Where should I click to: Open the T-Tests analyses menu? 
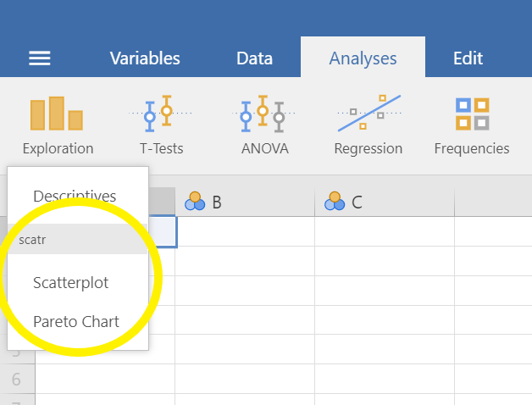click(161, 125)
